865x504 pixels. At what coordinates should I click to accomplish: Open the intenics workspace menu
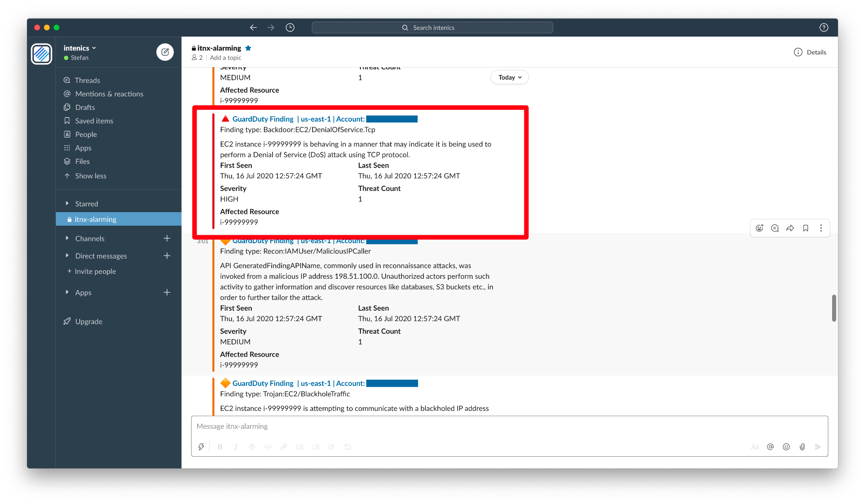pos(80,48)
